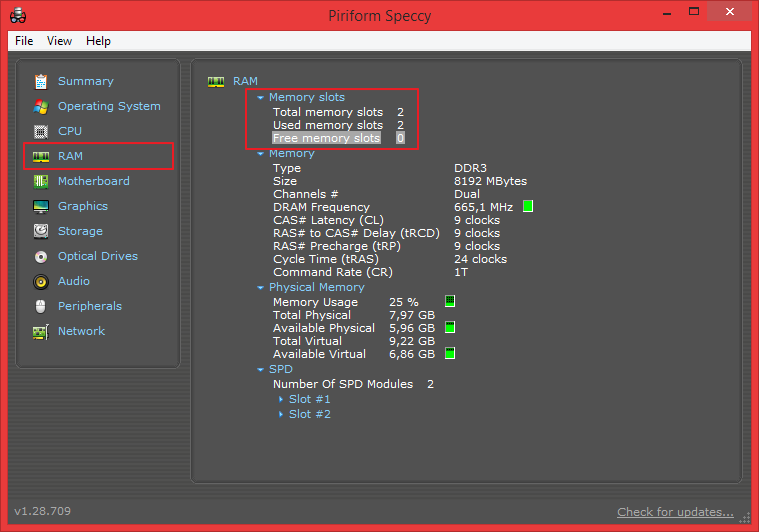759x532 pixels.
Task: Click the Storage hard drive icon
Action: pos(41,231)
